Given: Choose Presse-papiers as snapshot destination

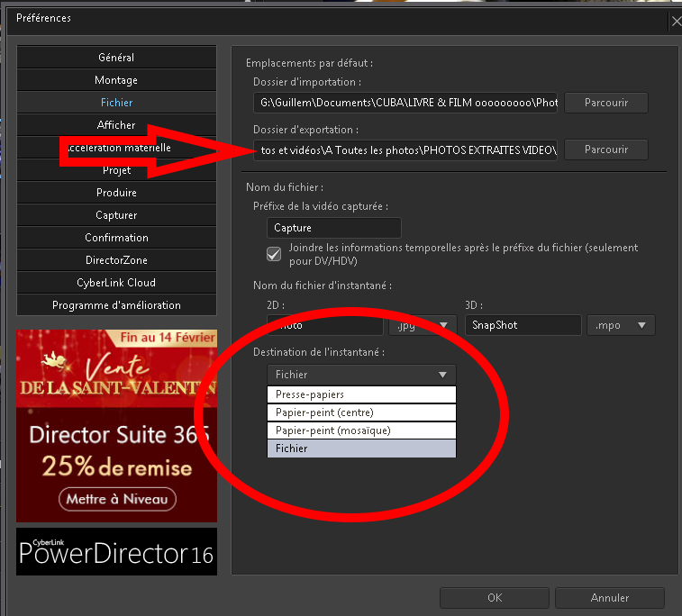Looking at the screenshot, I should pos(361,394).
